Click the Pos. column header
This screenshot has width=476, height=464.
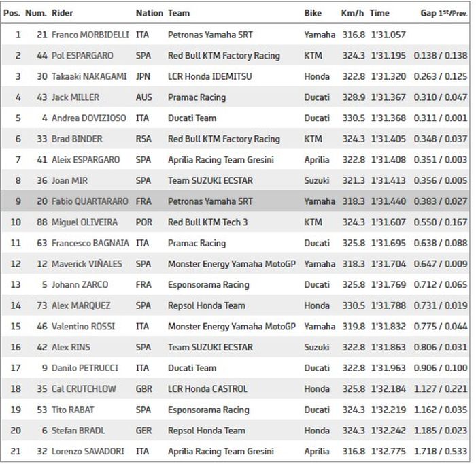12,13
